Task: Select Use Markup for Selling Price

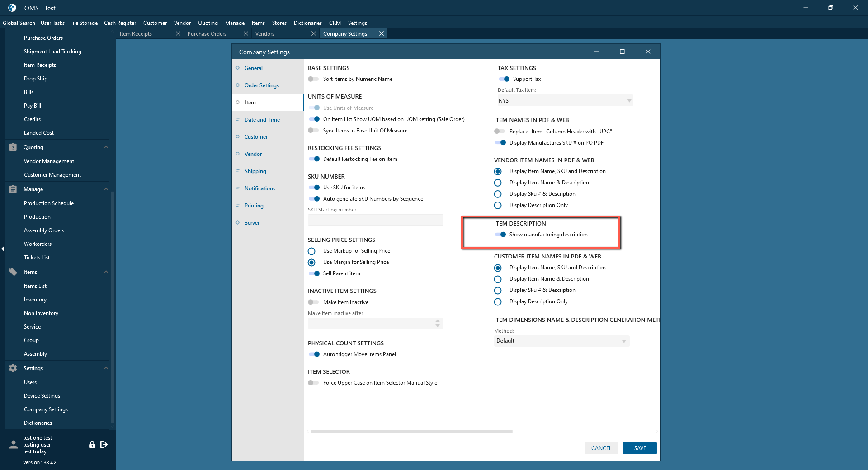Action: tap(311, 251)
